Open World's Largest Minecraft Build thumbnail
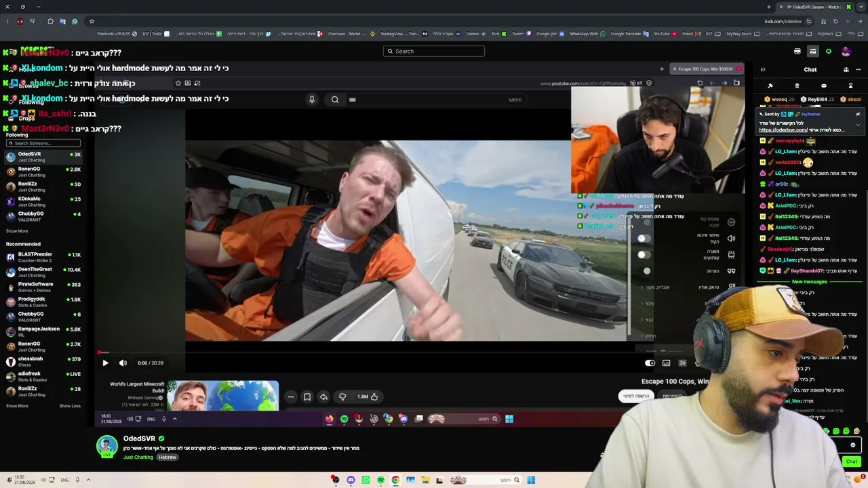The width and height of the screenshot is (868, 488). [222, 396]
